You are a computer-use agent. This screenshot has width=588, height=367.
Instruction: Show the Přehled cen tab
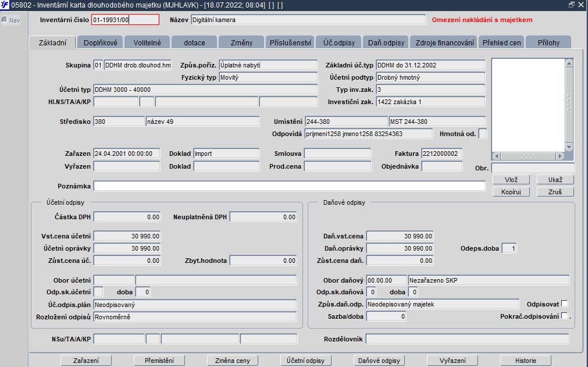[x=502, y=42]
